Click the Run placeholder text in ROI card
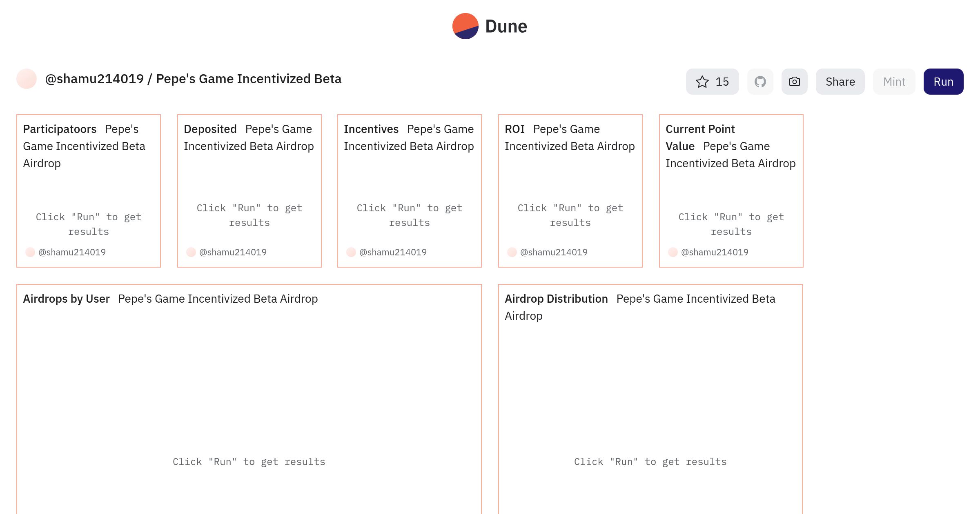 [x=570, y=215]
